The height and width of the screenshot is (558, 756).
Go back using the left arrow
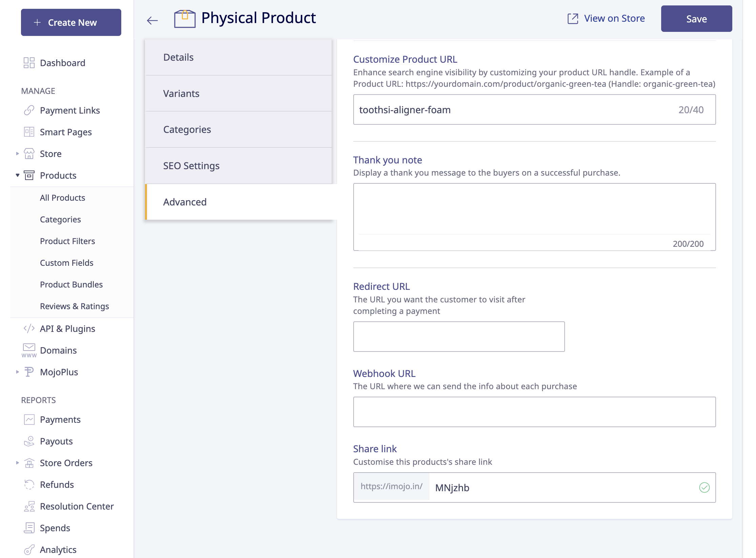pos(152,21)
